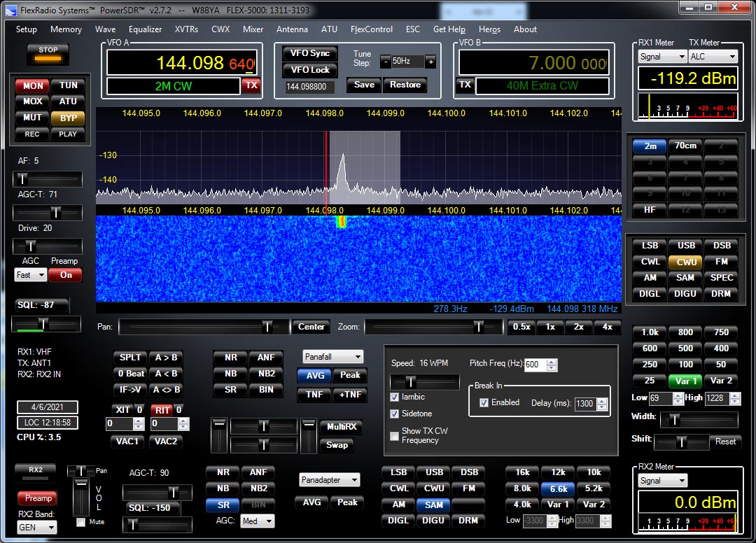Enable the VAC2 button
The width and height of the screenshot is (756, 543).
click(x=166, y=442)
